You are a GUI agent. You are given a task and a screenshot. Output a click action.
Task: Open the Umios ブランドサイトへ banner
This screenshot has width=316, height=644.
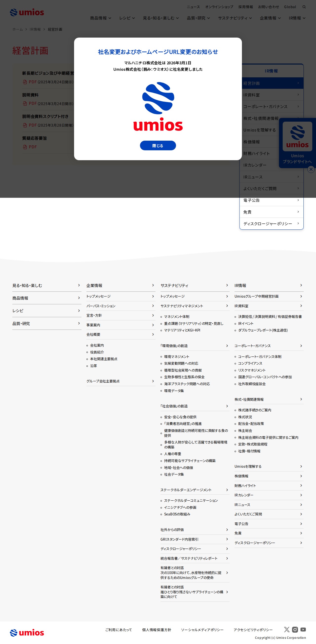297,143
